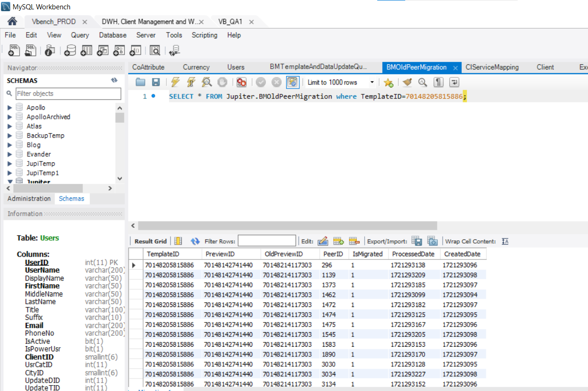The height and width of the screenshot is (391, 588).
Task: Sort by the ProcessedDate column header
Action: click(414, 254)
